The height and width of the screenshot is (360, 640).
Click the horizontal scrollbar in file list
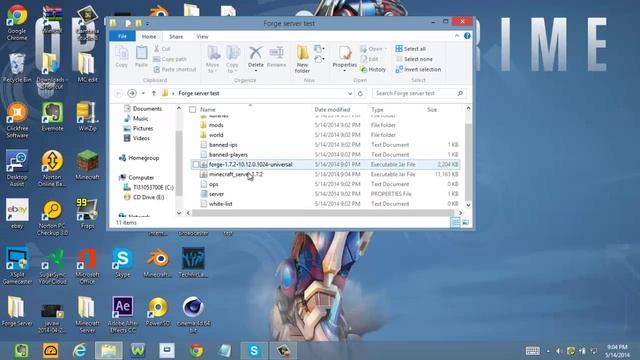tap(322, 213)
